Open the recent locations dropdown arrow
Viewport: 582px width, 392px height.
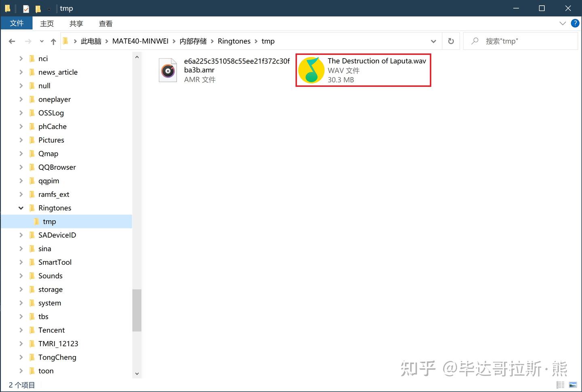(x=42, y=41)
